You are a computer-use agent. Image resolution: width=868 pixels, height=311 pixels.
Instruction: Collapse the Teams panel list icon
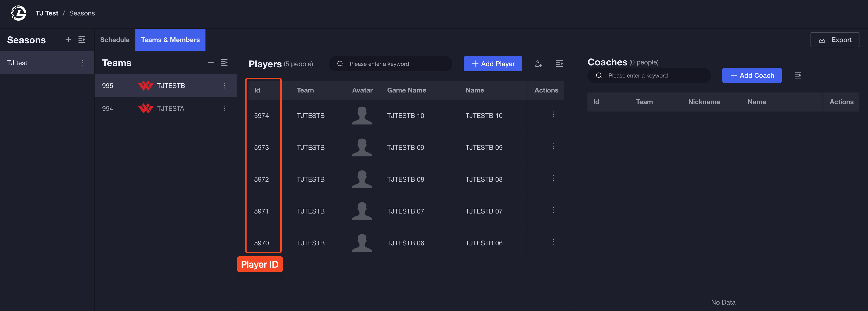224,62
